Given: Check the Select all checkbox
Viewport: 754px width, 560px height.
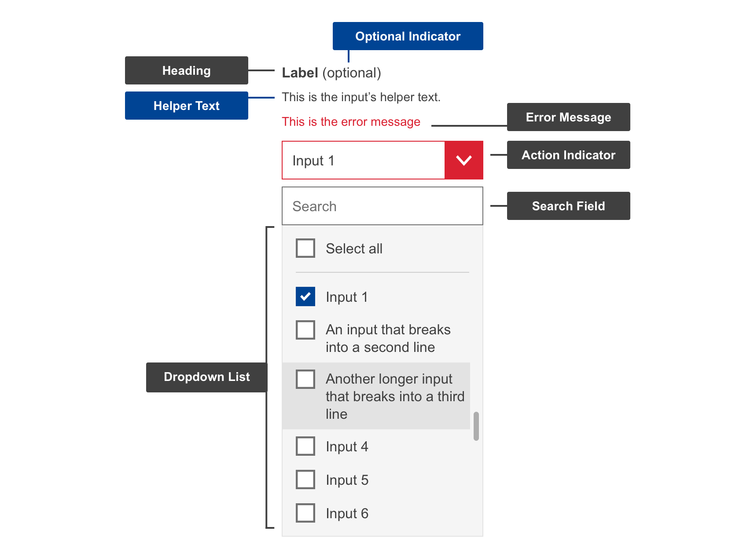Looking at the screenshot, I should [x=305, y=248].
